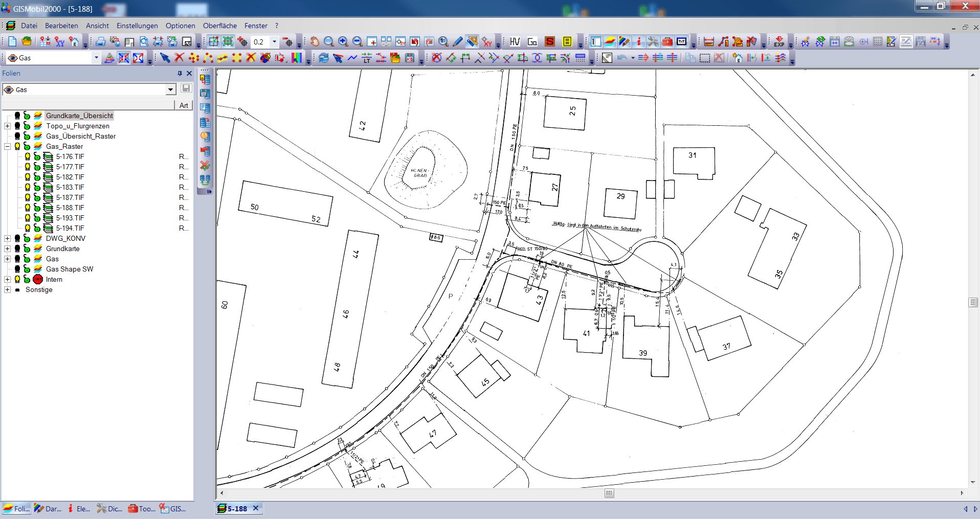Collapse the Gas_Raster tree node
The height and width of the screenshot is (519, 980).
coord(8,146)
